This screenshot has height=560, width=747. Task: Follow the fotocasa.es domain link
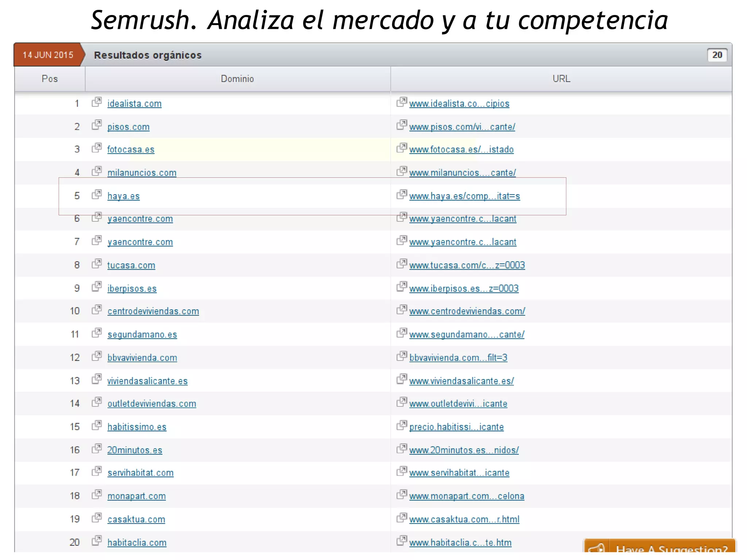[x=131, y=150]
